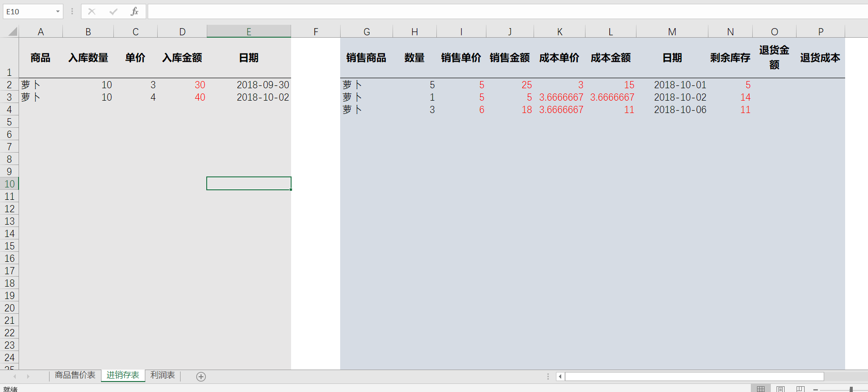Select row 10 header
The image size is (868, 392).
(10, 184)
